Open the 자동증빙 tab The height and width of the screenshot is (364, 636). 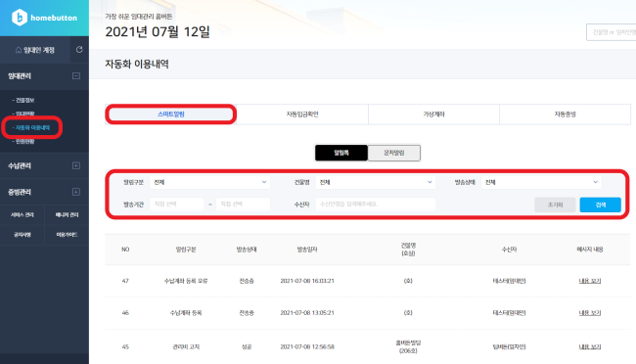(565, 114)
